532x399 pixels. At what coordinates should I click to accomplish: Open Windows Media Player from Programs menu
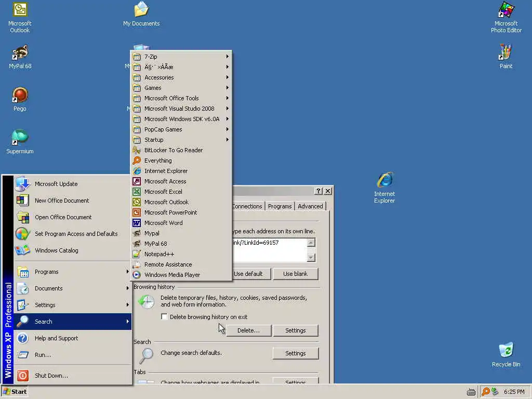click(181, 275)
